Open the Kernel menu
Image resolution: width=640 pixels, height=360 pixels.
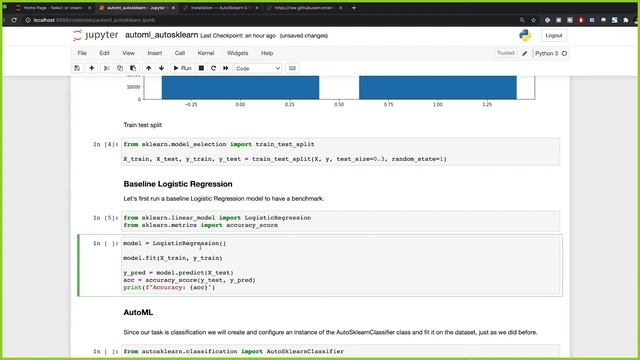206,53
